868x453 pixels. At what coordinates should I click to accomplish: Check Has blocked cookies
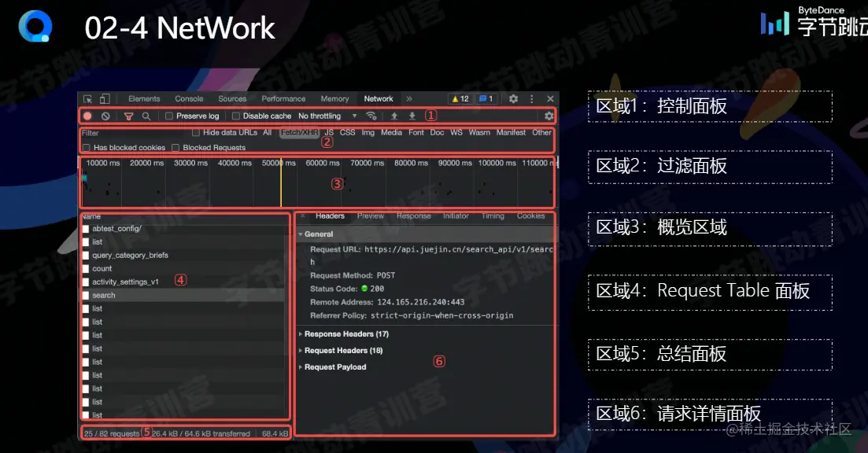point(87,148)
